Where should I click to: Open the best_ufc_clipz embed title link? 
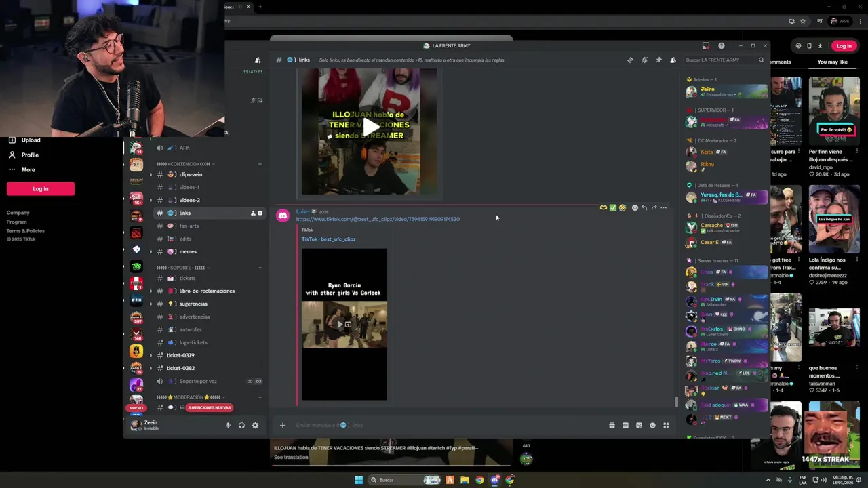tap(328, 239)
